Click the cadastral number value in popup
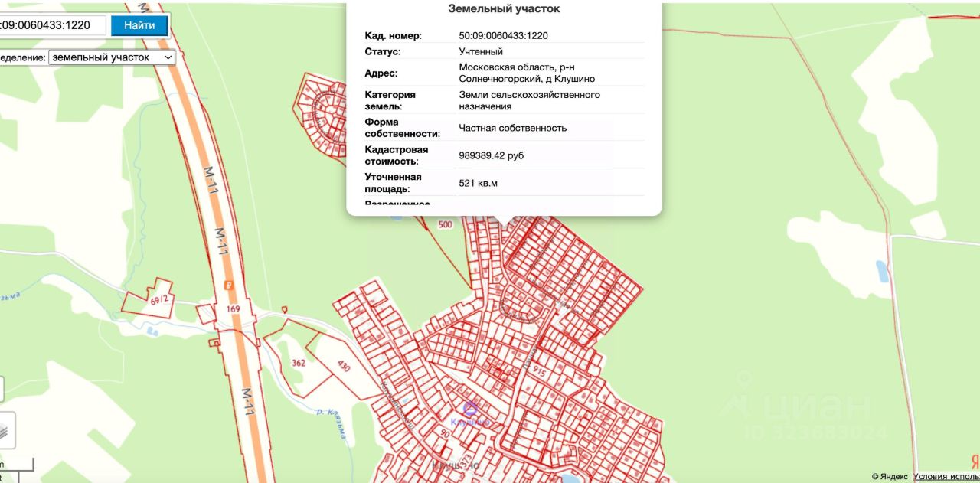Screen dimensions: 980x483 coord(503,35)
